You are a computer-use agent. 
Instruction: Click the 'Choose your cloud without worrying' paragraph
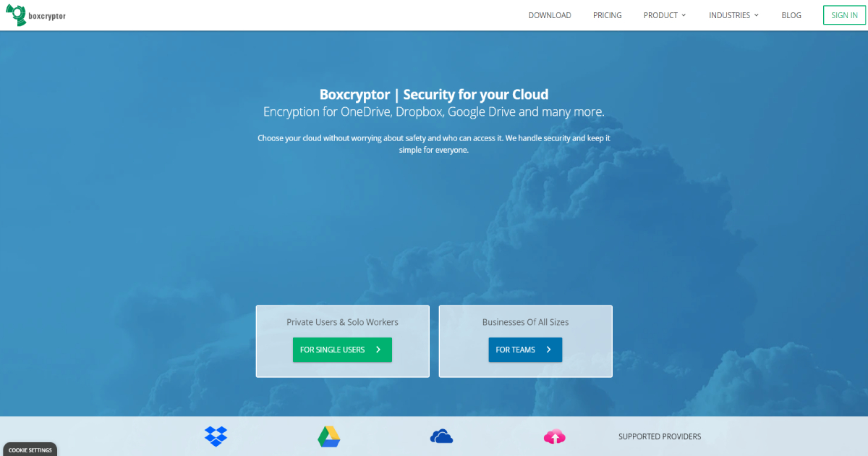point(434,144)
